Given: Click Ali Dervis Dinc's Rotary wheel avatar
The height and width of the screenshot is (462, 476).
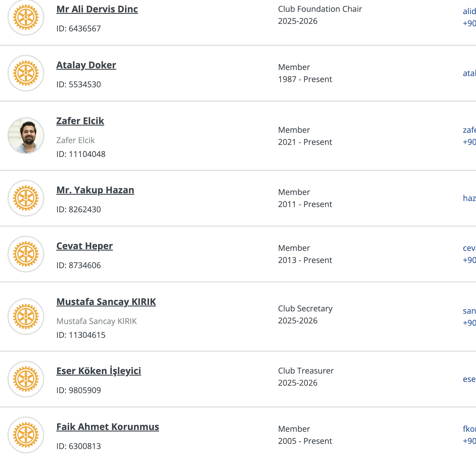Looking at the screenshot, I should (x=26, y=18).
